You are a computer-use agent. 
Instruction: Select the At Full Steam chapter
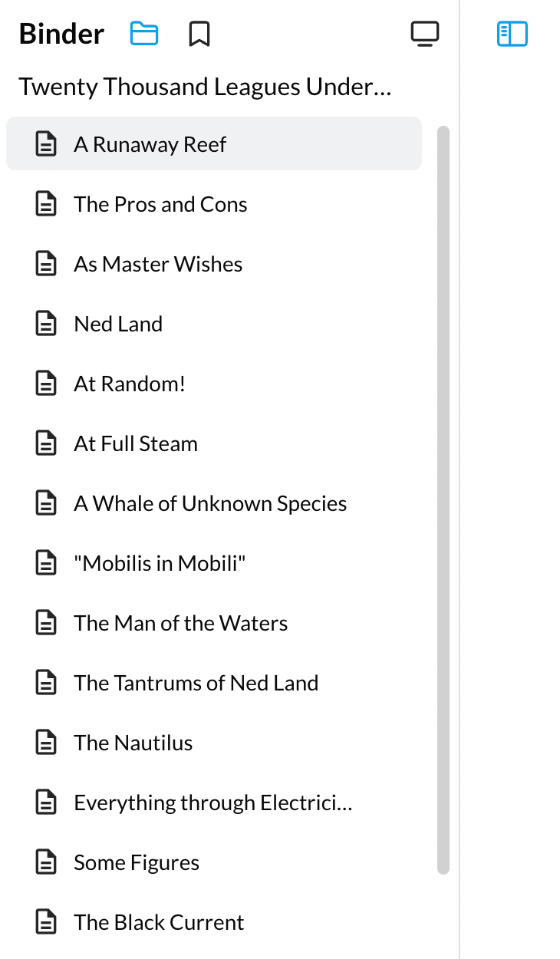coord(136,443)
